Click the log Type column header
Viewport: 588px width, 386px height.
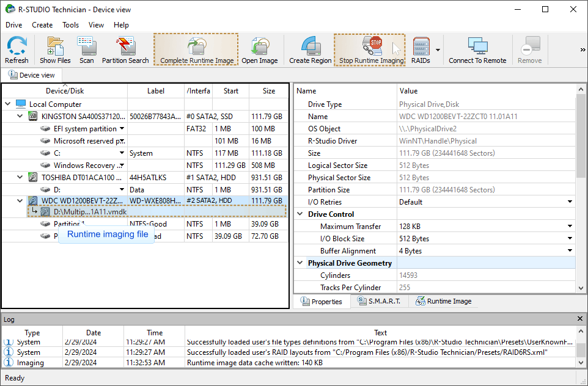32,332
